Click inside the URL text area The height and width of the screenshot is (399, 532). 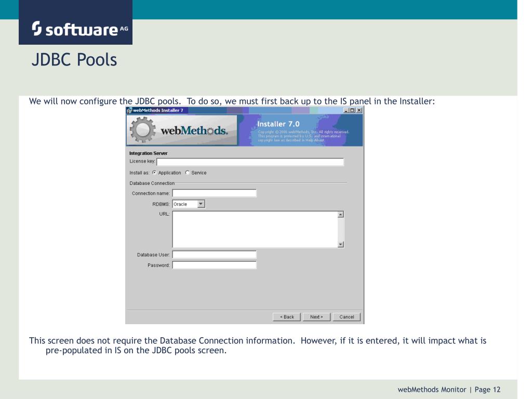click(x=255, y=229)
